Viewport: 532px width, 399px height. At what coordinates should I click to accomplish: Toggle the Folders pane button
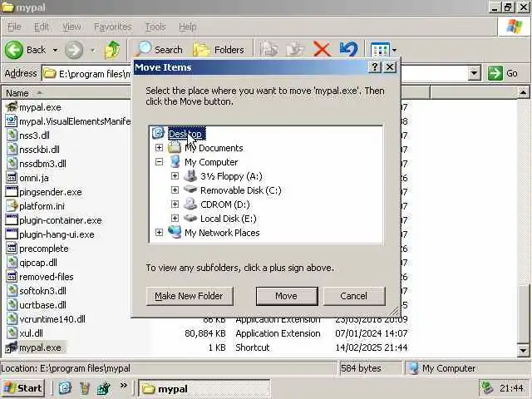pos(219,50)
